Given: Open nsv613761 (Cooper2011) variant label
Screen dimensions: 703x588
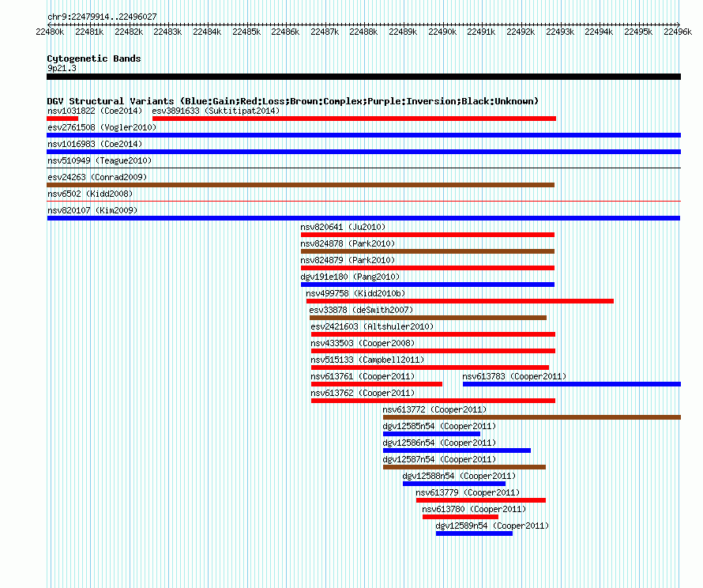Looking at the screenshot, I should (x=363, y=376).
